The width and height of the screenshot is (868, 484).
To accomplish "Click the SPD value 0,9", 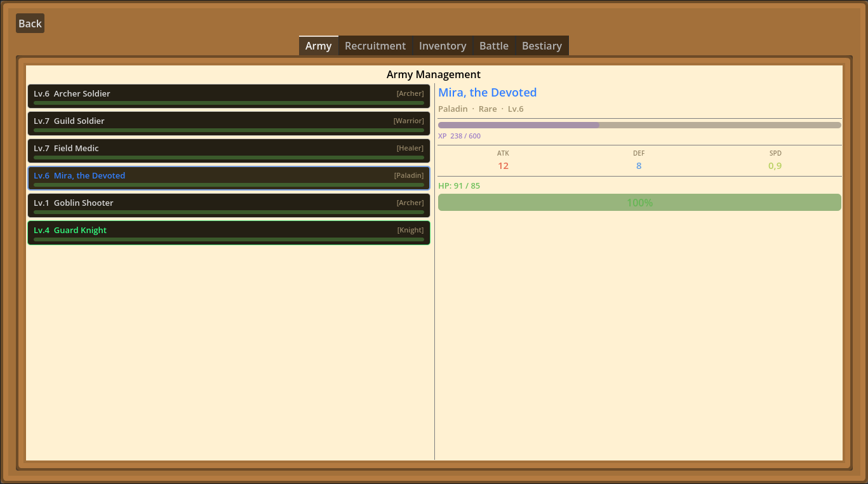I will pyautogui.click(x=775, y=166).
